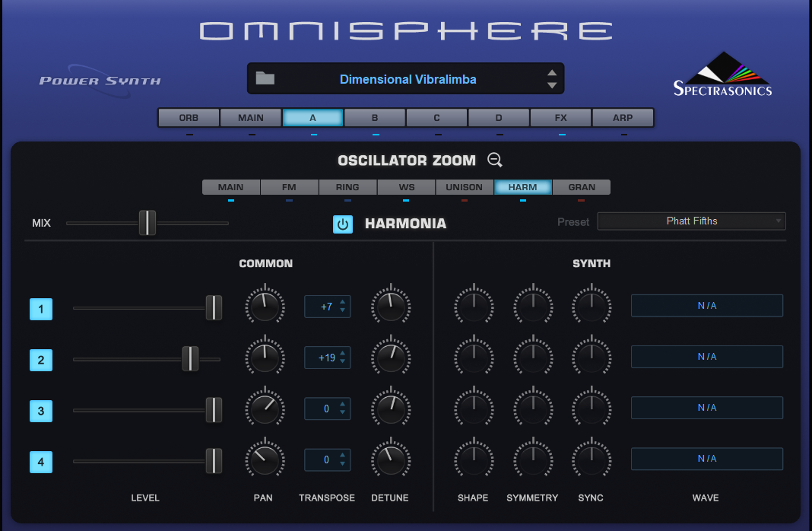Click the Spectrasonics logo
This screenshot has width=812, height=531.
(722, 75)
